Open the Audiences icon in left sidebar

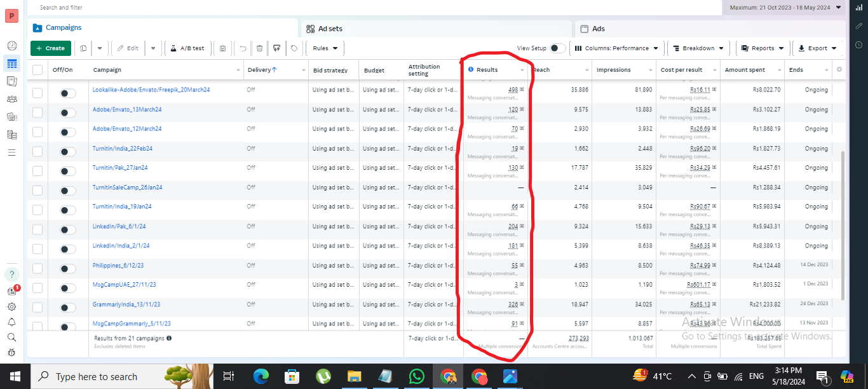pos(11,99)
